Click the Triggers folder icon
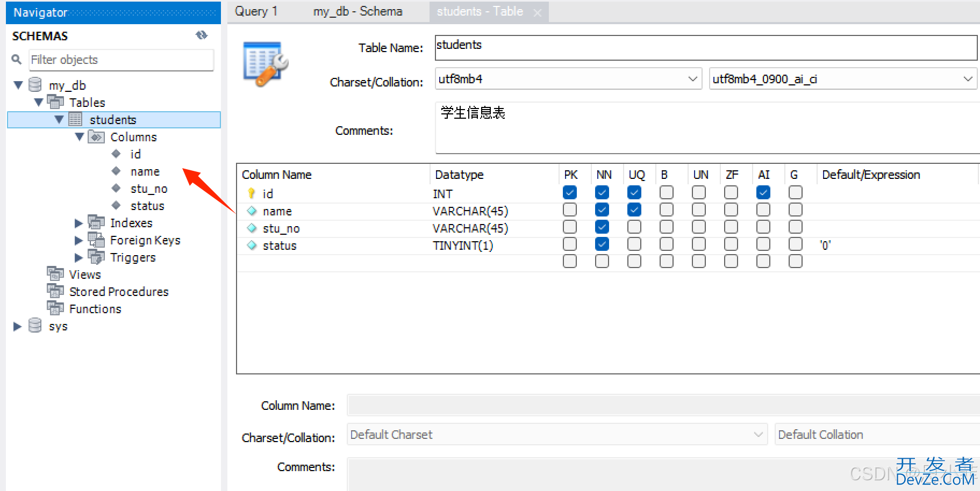980x491 pixels. pos(96,257)
